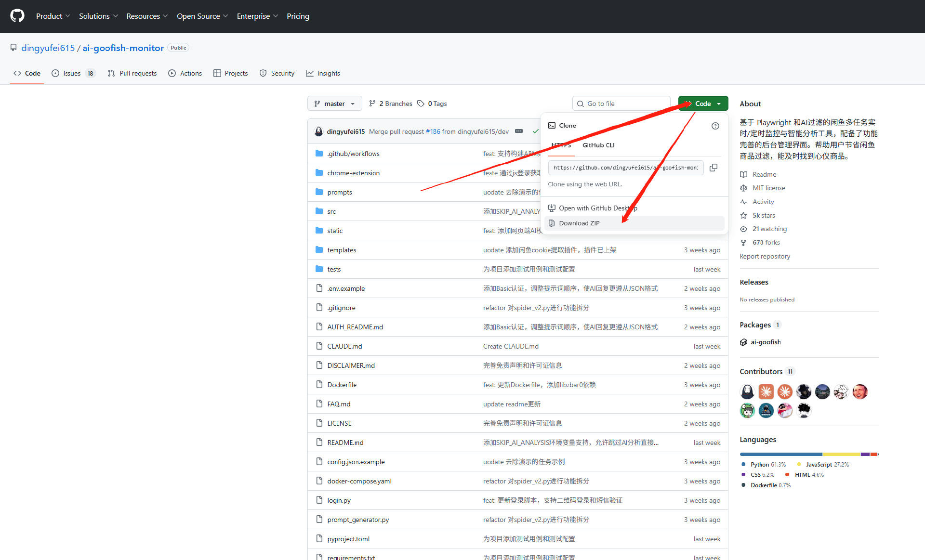Open the ai-goofish package icon link

(743, 342)
